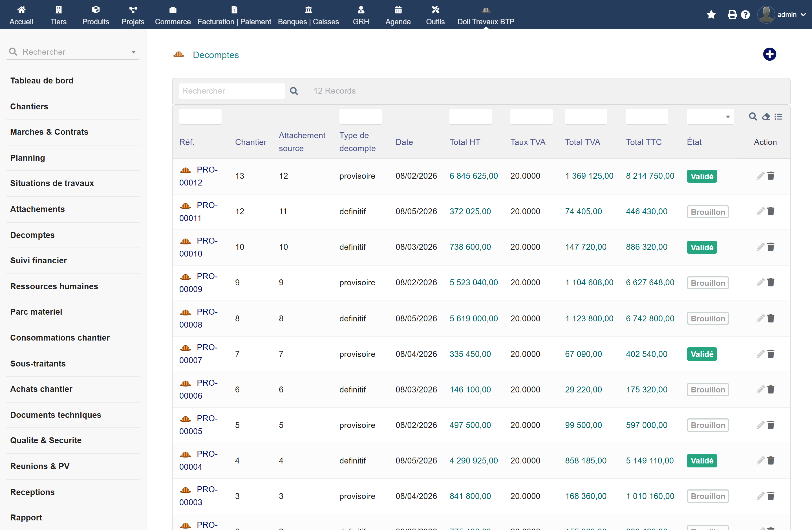
Task: Click the Rechercher field above the records table
Action: (x=232, y=91)
